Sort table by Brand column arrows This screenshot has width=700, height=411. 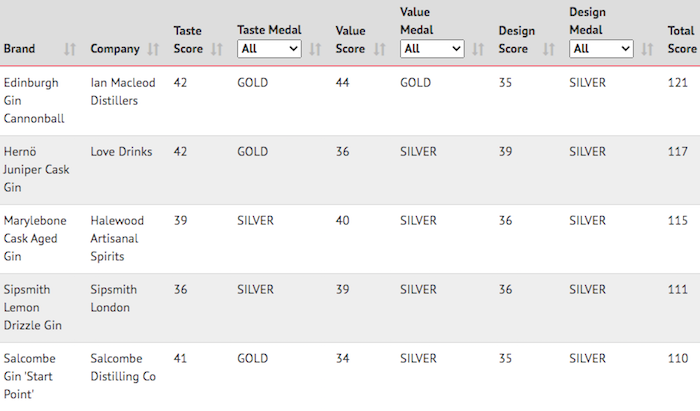pos(70,49)
